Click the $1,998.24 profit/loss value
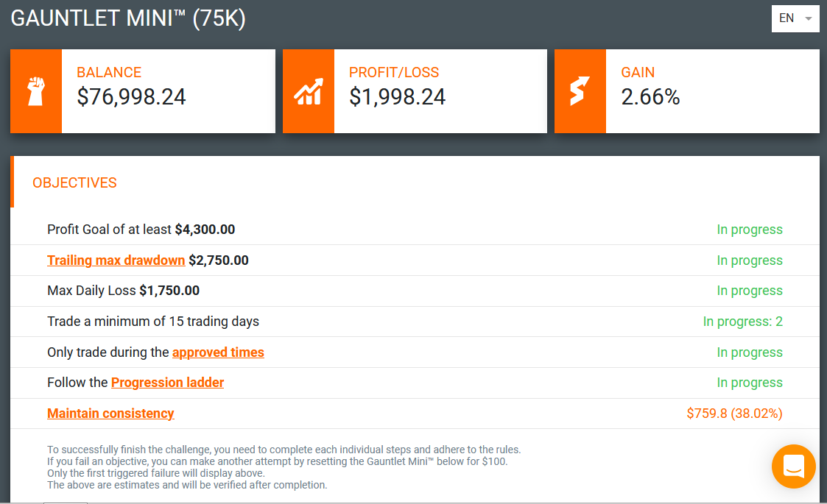Screen dimensions: 827x504 pos(397,97)
